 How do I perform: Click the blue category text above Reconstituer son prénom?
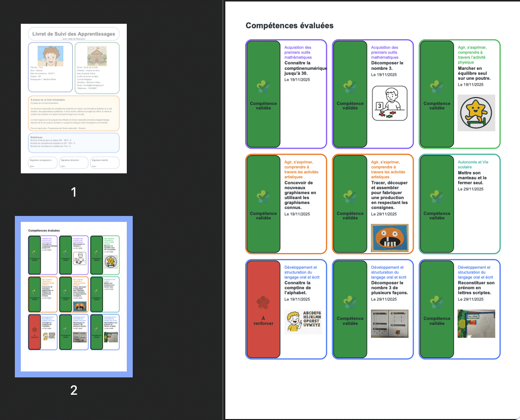475,272
